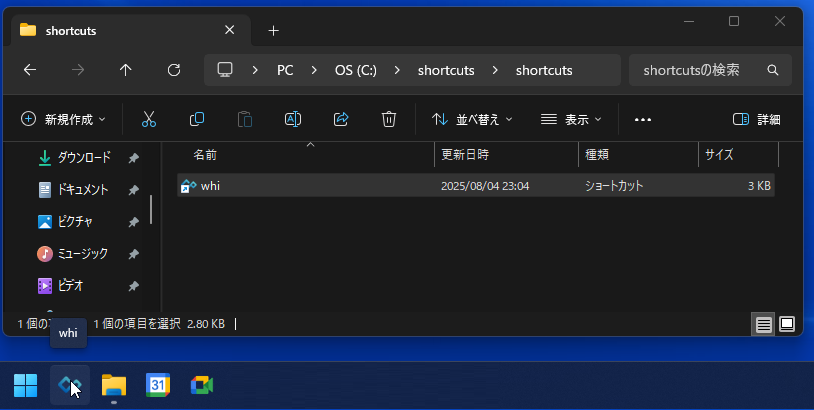Open ミュージック in the sidebar
This screenshot has height=410, width=814.
(73, 254)
